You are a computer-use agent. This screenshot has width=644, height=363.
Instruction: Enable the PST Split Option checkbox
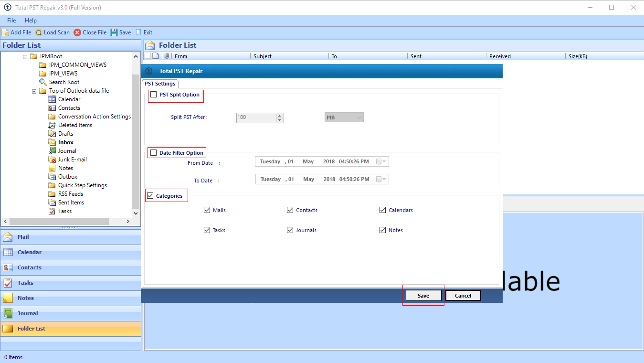[153, 95]
